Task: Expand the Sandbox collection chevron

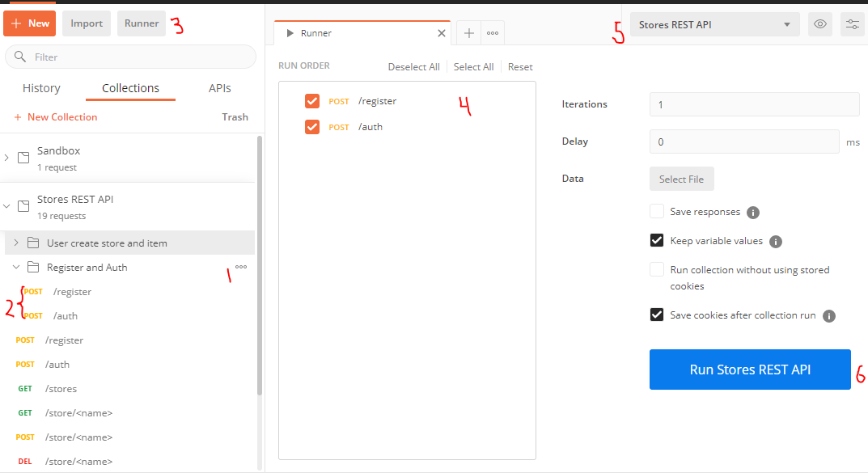Action: 6,158
